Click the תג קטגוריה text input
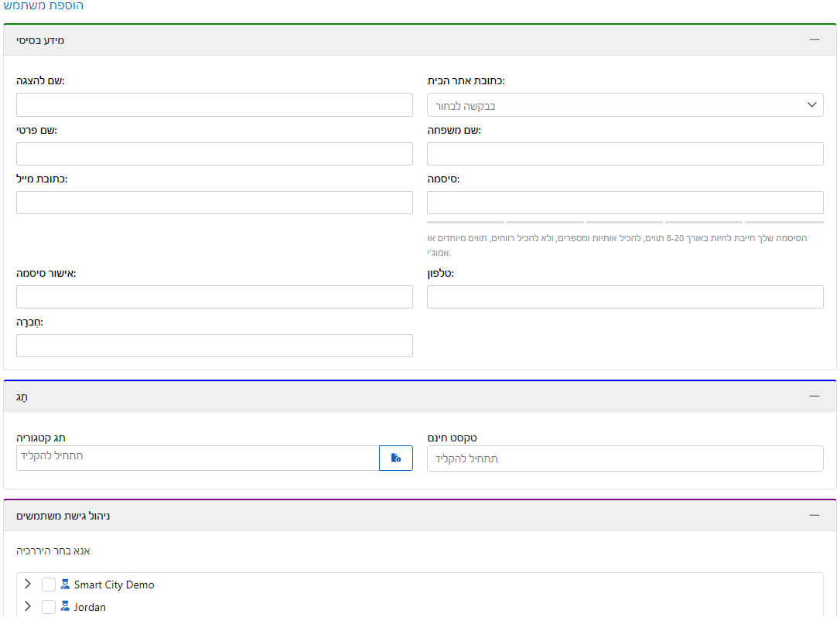 (197, 458)
